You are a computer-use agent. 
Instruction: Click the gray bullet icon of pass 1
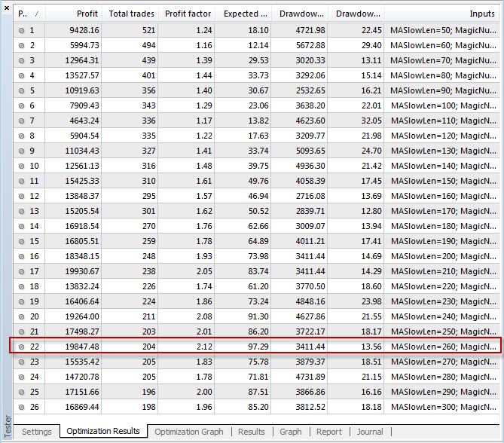coord(21,30)
